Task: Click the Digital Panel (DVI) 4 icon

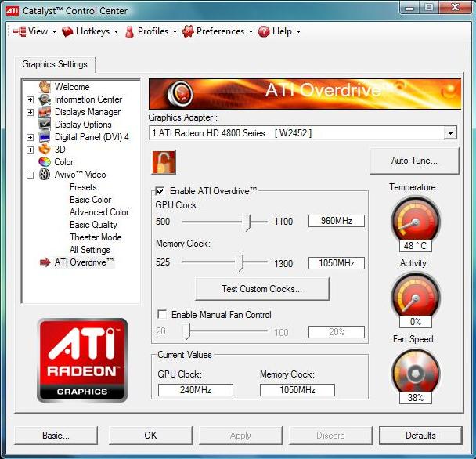Action: [x=45, y=137]
